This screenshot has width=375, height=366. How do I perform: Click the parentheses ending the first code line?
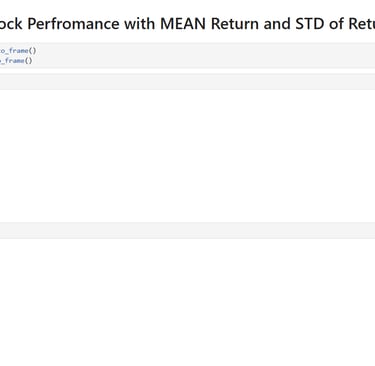pyautogui.click(x=32, y=51)
